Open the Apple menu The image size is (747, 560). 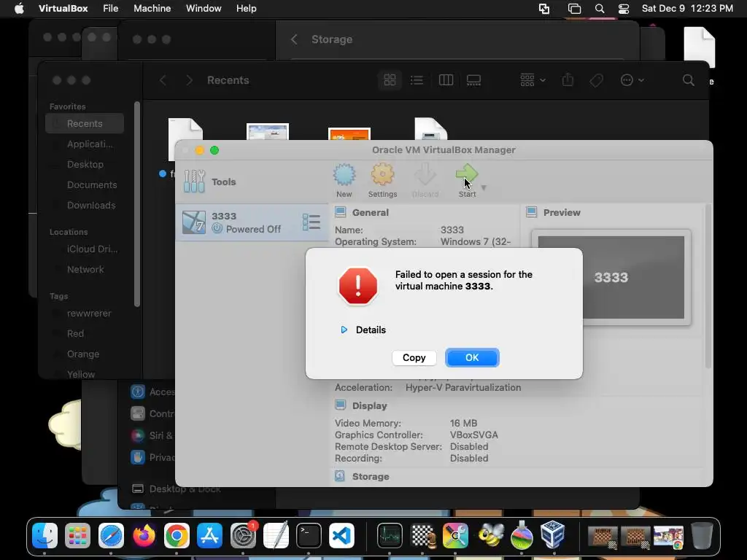[19, 9]
